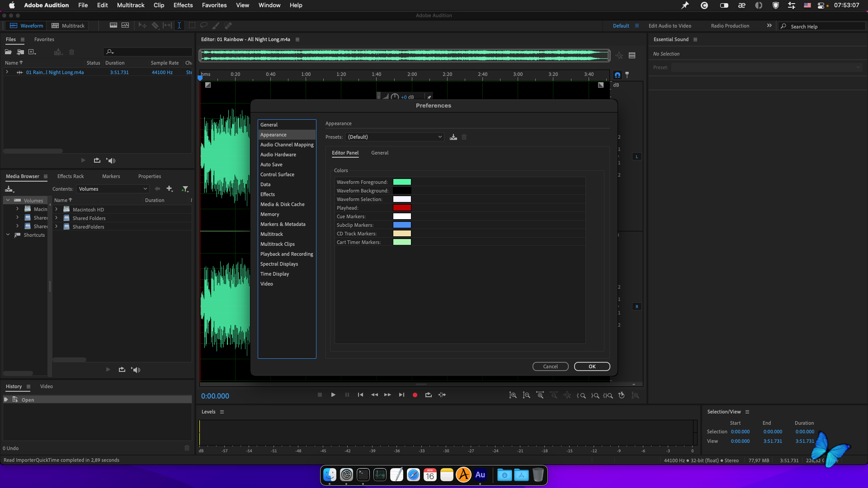Click Loop Playback icon in transport

click(428, 395)
